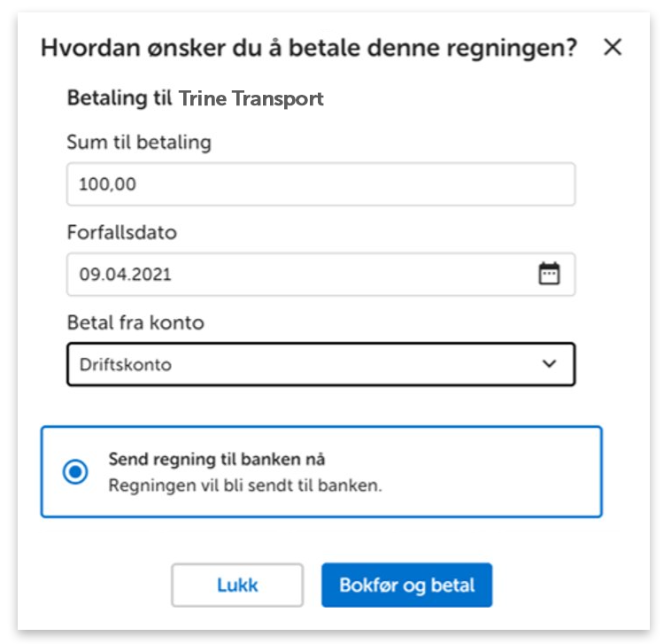This screenshot has width=664, height=644.
Task: Click the Send regning til banken nå label
Action: tap(217, 459)
